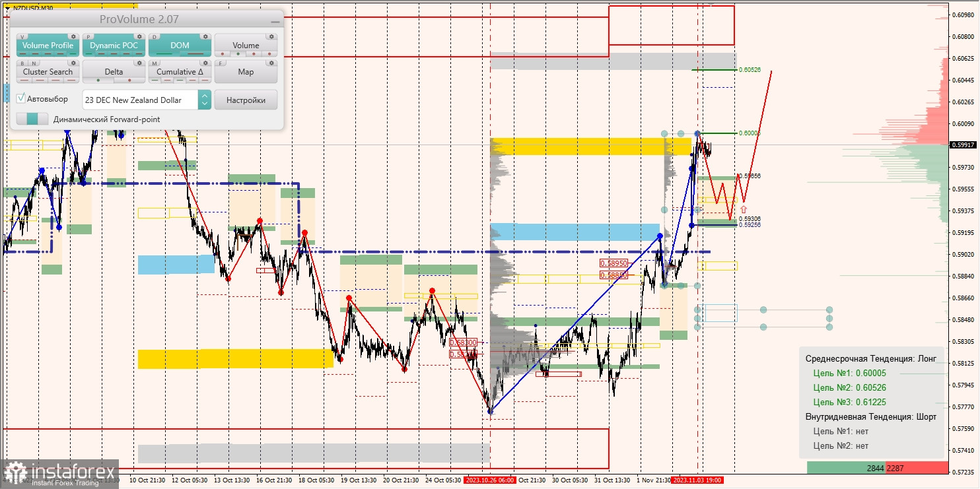Click the 0.59306 level label

pos(750,218)
